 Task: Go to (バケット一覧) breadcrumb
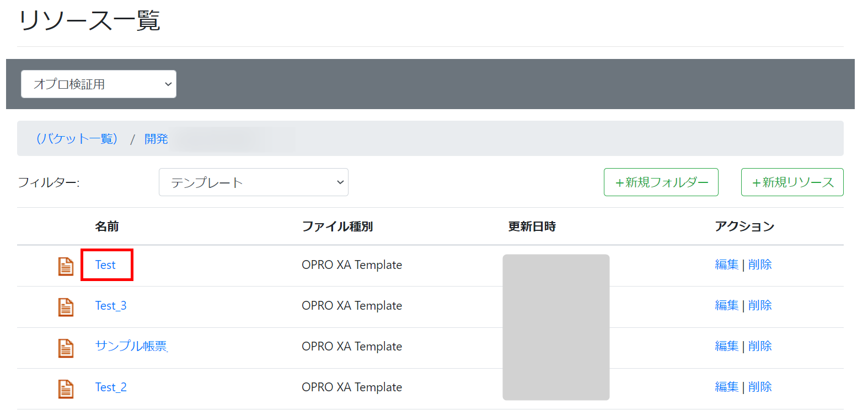point(77,139)
